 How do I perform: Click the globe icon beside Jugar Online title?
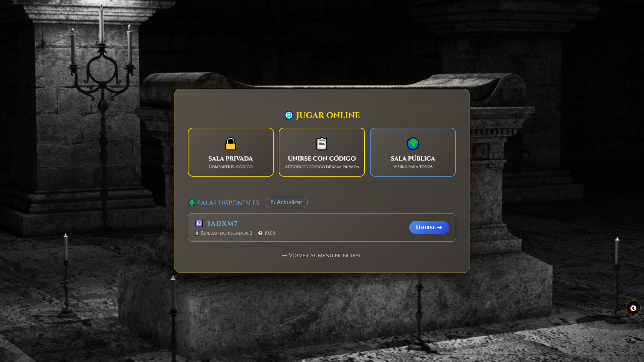289,115
